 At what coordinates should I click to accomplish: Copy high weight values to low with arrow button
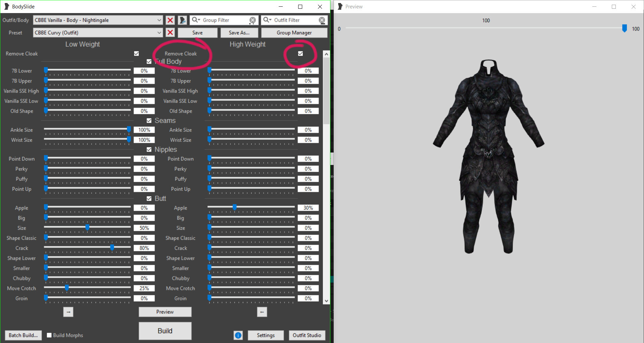pos(262,312)
